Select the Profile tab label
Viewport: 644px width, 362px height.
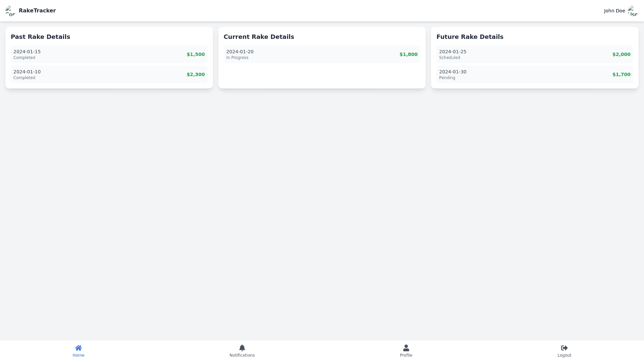(x=406, y=355)
